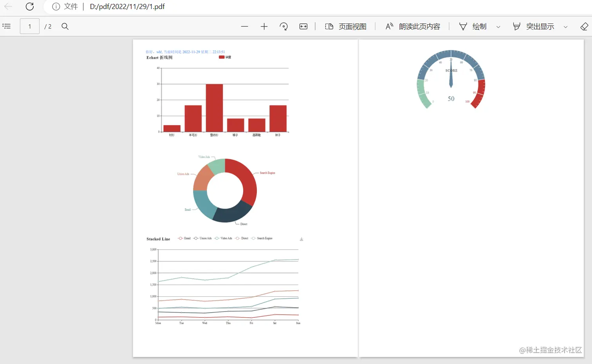
Task: Open the site information icon beside 文件
Action: (x=56, y=7)
